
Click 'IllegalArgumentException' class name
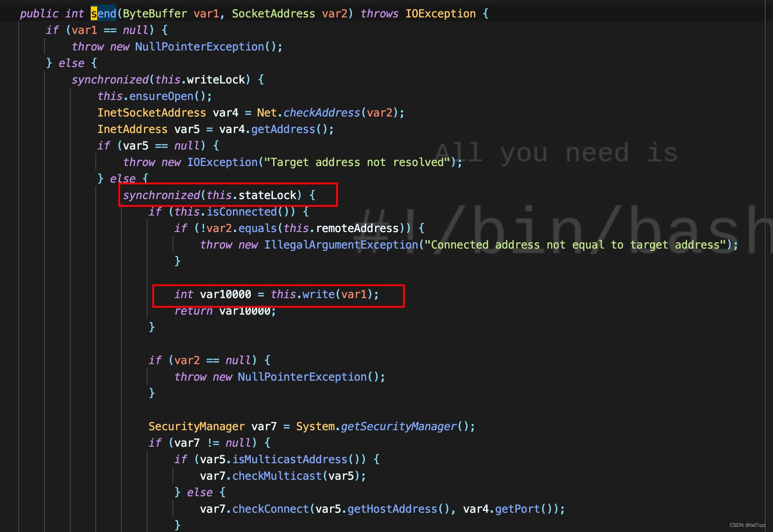[341, 245]
